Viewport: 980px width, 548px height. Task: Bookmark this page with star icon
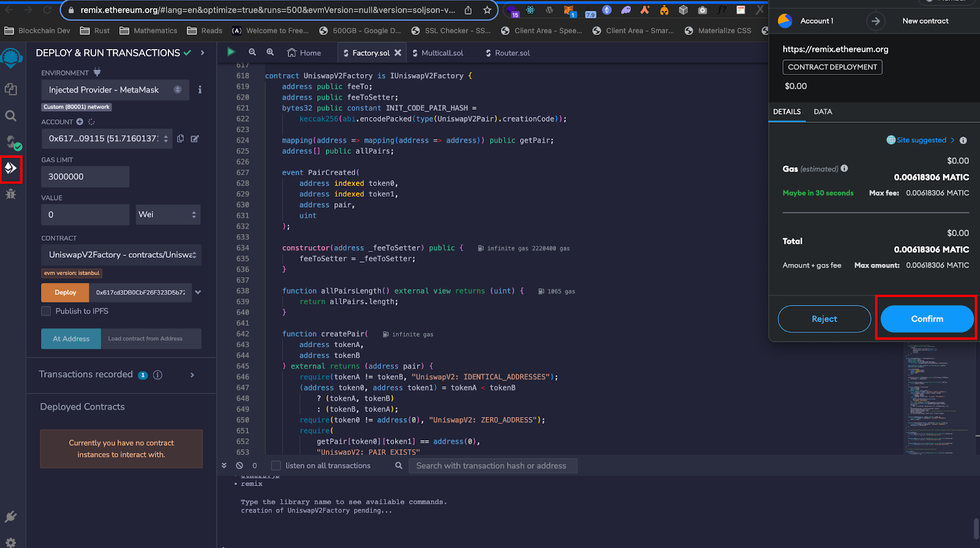[487, 10]
